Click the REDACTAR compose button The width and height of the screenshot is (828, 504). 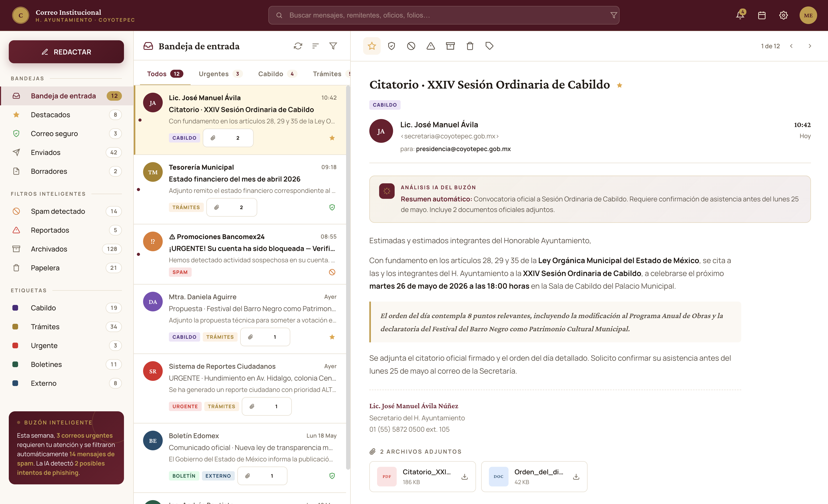[66, 52]
